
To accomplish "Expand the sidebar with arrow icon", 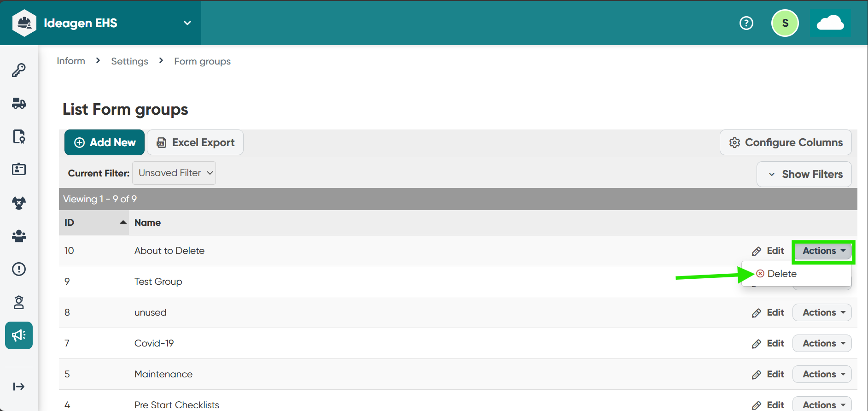I will coord(19,387).
